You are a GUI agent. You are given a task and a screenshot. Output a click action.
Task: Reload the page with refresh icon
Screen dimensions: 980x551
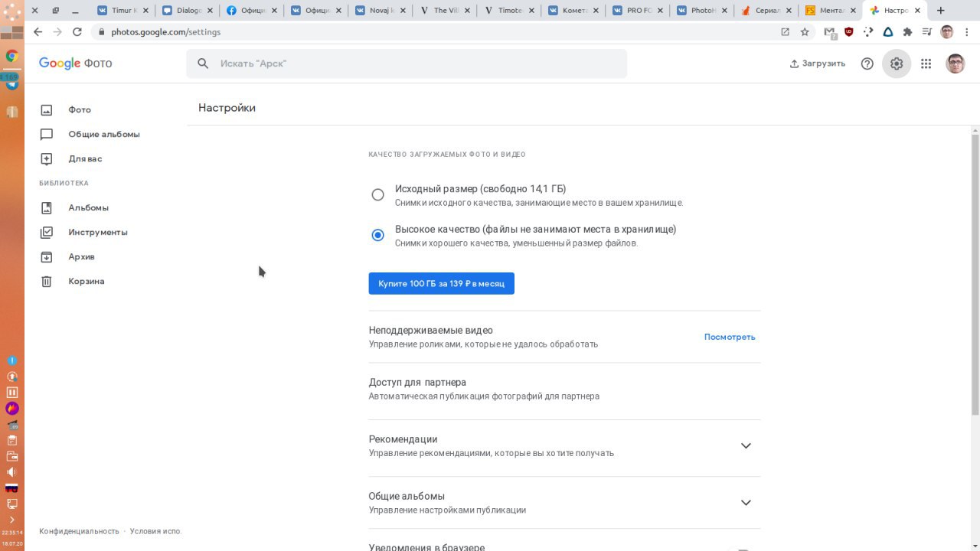pyautogui.click(x=77, y=32)
